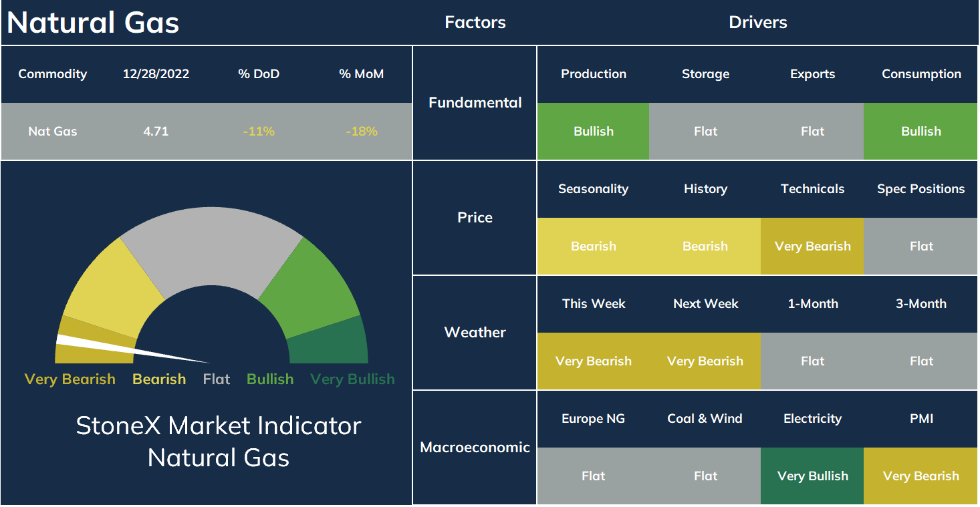Select the Electricity Very Bullish cell
The width and height of the screenshot is (980, 507).
pyautogui.click(x=812, y=476)
